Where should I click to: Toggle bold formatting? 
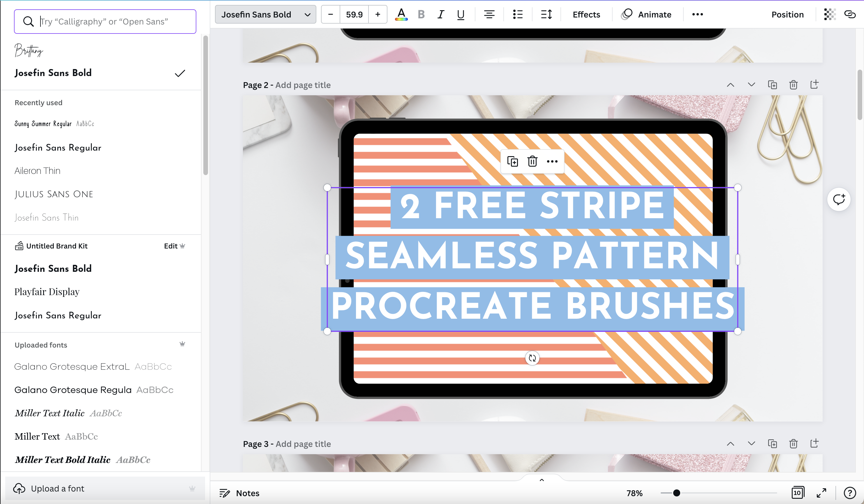[422, 14]
